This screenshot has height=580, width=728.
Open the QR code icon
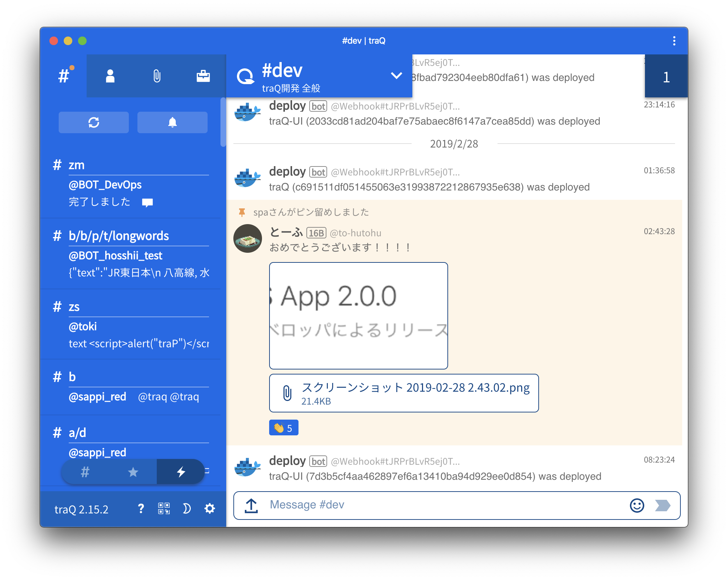pos(164,508)
